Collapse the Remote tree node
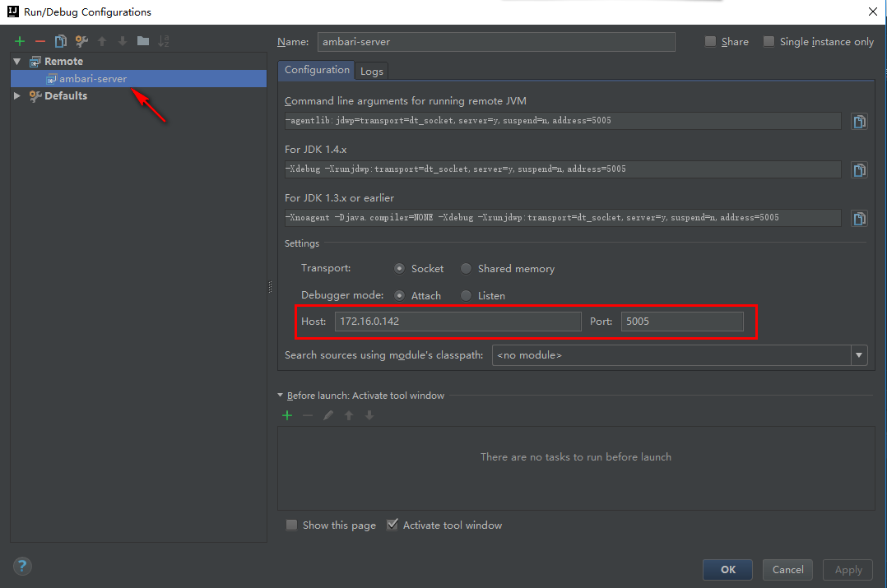Screen dimensions: 887x588 [x=17, y=61]
